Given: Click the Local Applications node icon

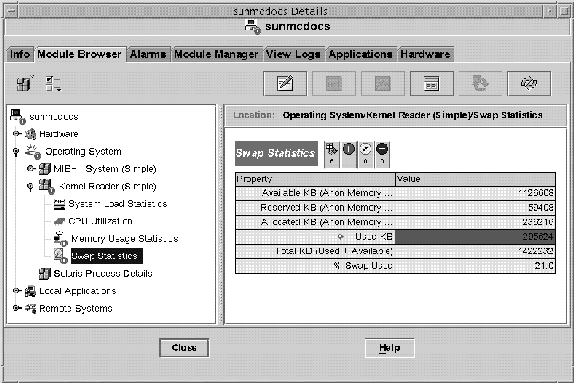Looking at the screenshot, I should [x=30, y=291].
